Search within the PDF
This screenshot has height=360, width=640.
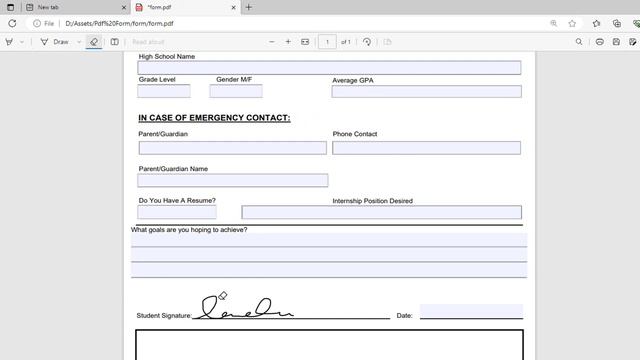click(579, 42)
